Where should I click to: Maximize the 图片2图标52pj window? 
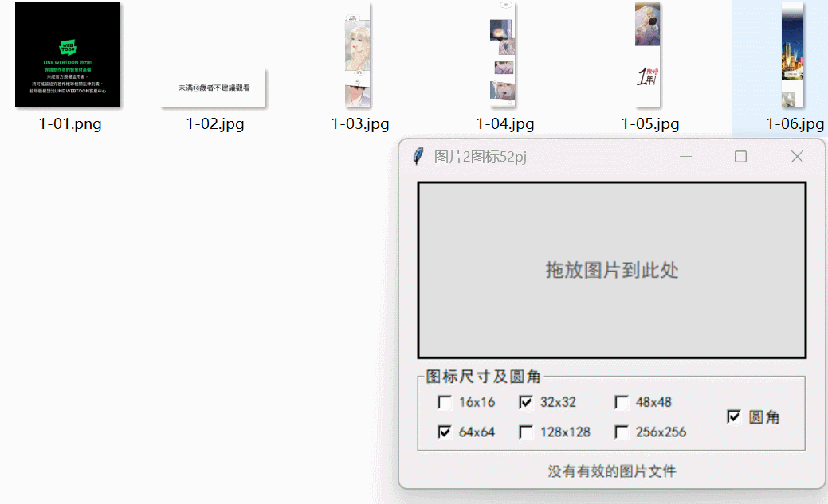pos(740,157)
